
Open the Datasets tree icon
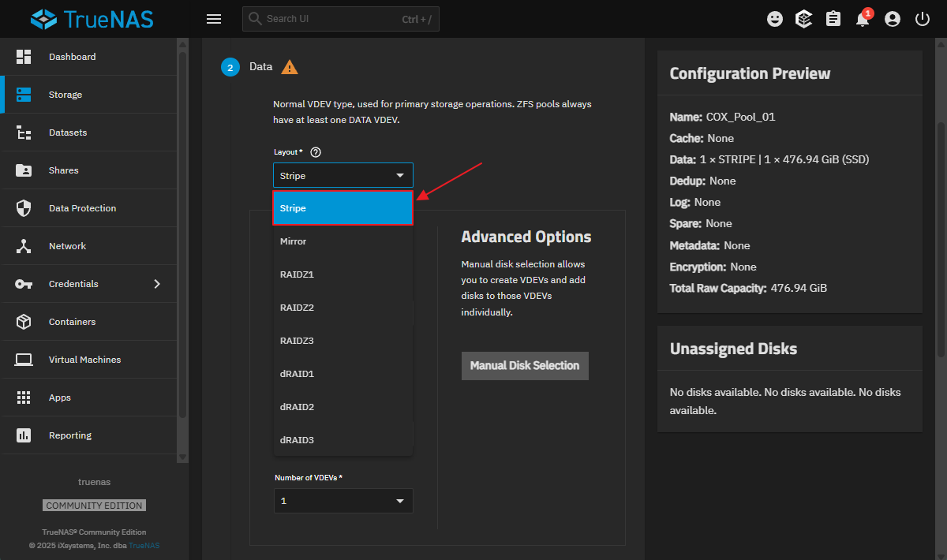[24, 133]
